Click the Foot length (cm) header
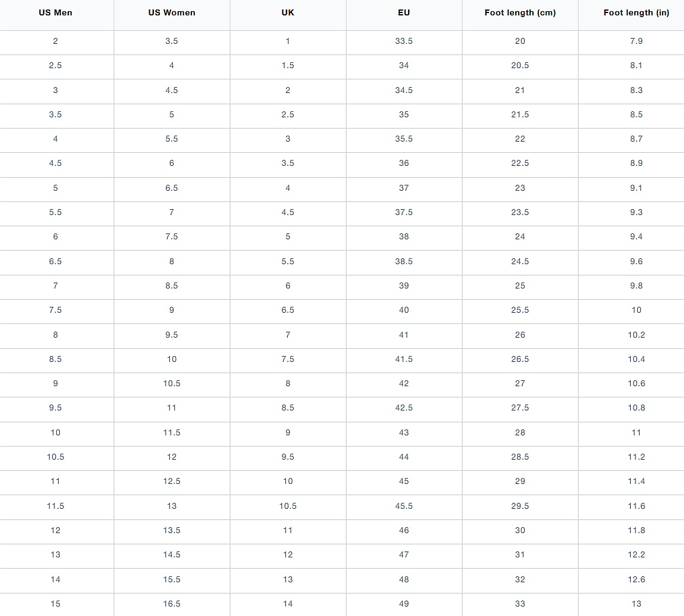Viewport: 684px width, 616px height. point(520,12)
